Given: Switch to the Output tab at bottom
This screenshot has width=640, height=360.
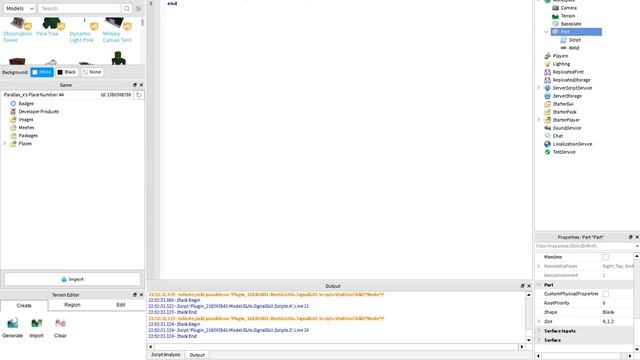Looking at the screenshot, I should (197, 355).
